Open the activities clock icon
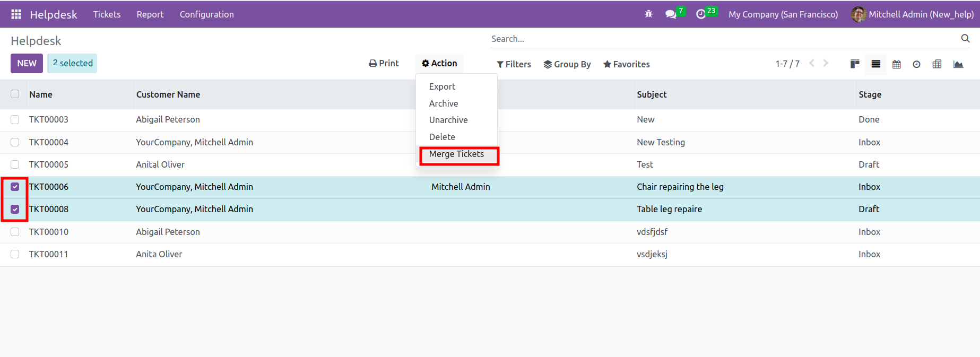 click(x=701, y=14)
